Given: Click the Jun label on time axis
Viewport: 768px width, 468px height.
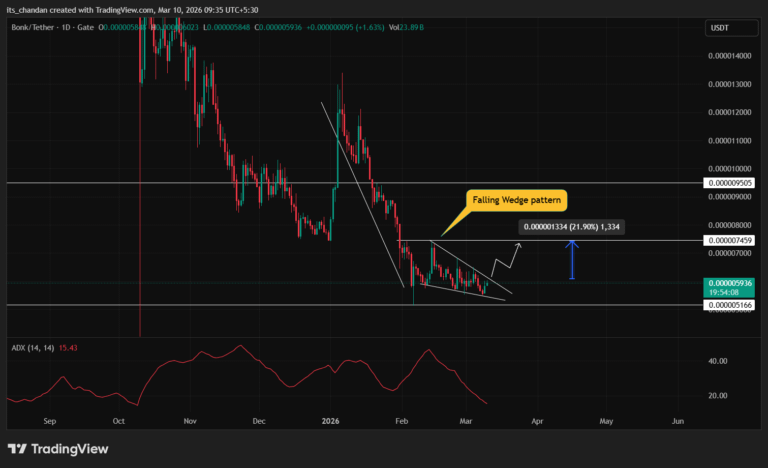Looking at the screenshot, I should pos(678,421).
